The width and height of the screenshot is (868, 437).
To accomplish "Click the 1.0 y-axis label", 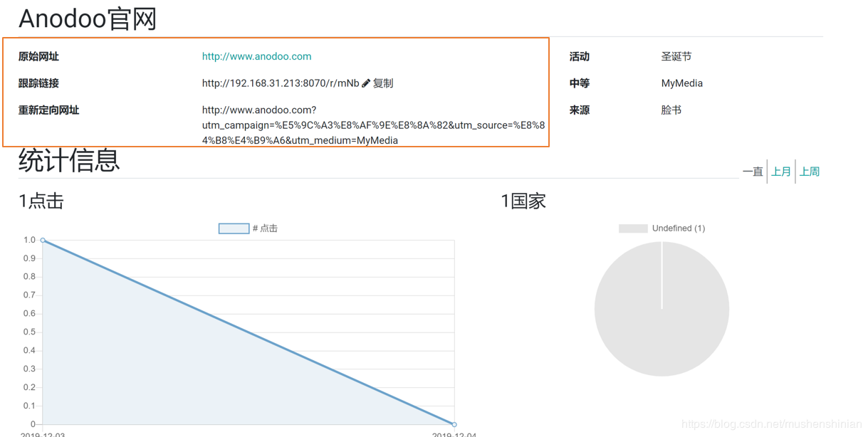I will click(29, 240).
